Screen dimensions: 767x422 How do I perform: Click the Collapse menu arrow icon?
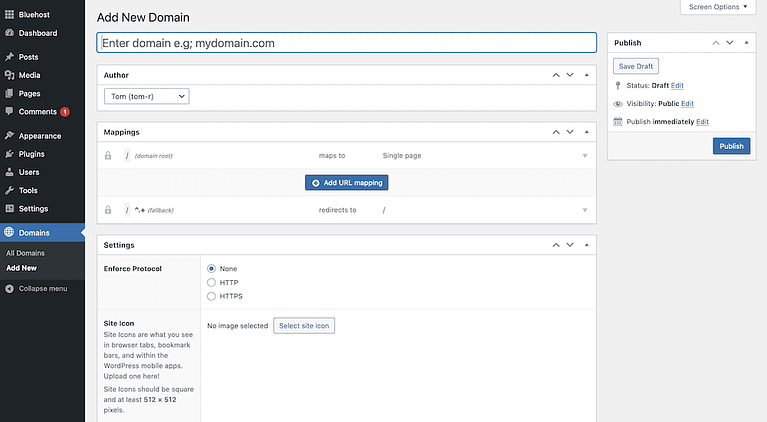tap(9, 289)
